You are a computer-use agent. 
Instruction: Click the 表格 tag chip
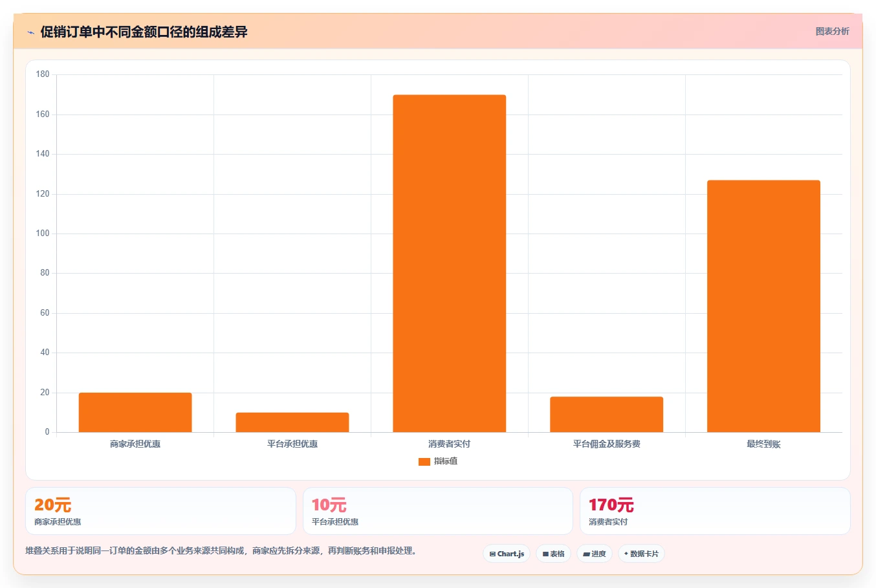click(x=554, y=554)
